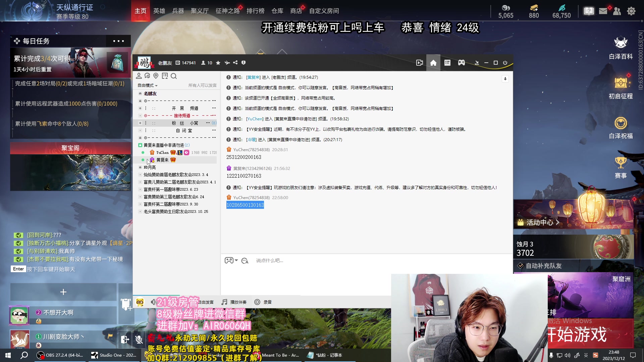Select the 聚窟洲 map thumbnail
This screenshot has width=644, height=362.
[591, 295]
